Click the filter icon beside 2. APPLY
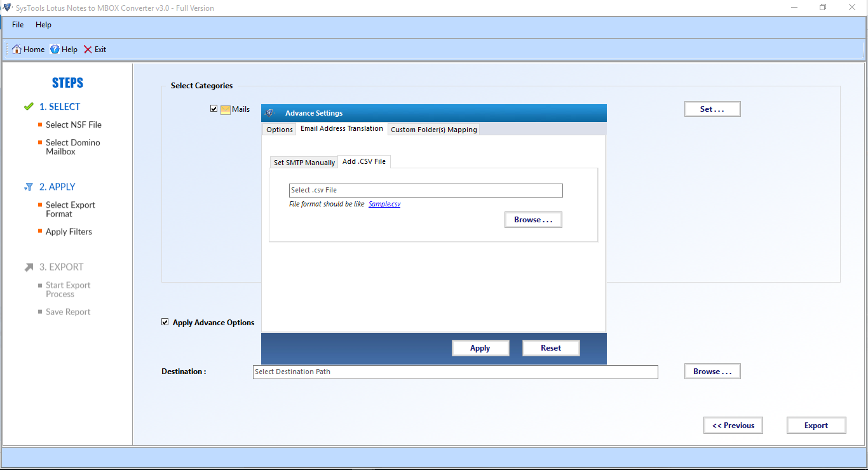Image resolution: width=868 pixels, height=470 pixels. (29, 187)
